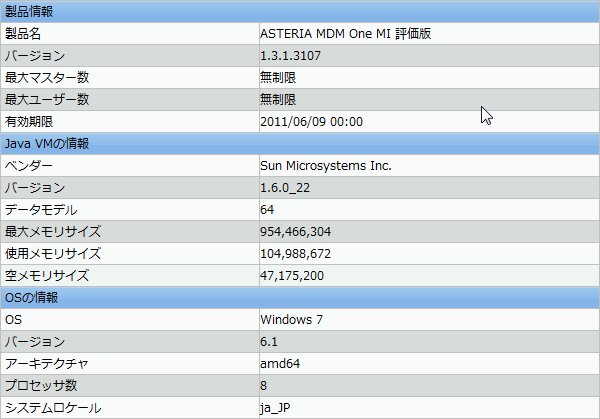This screenshot has width=600, height=419.
Task: Select the ja_JP system locale value
Action: [275, 408]
